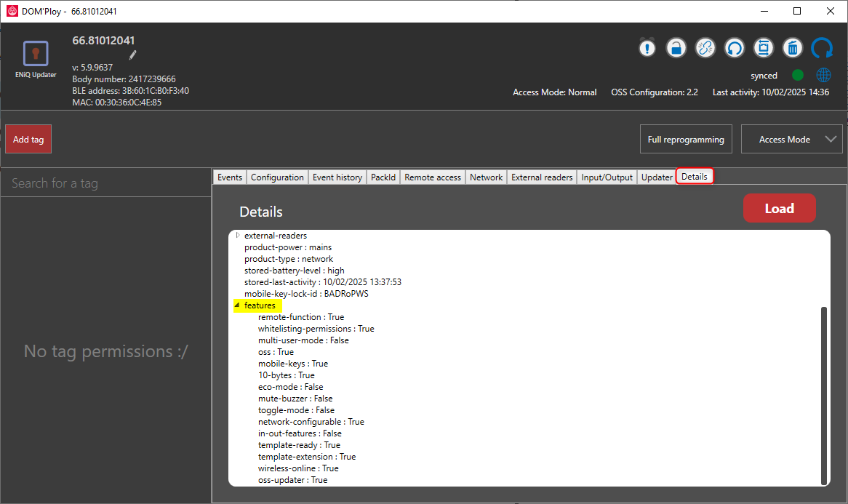Image resolution: width=848 pixels, height=504 pixels.
Task: Select 'template-extension : True' row
Action: coord(307,457)
